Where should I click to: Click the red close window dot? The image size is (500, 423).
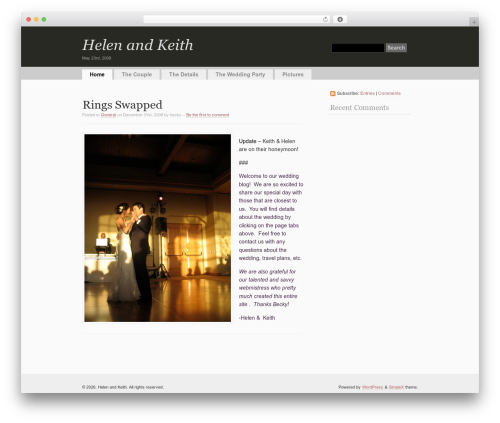pos(29,19)
